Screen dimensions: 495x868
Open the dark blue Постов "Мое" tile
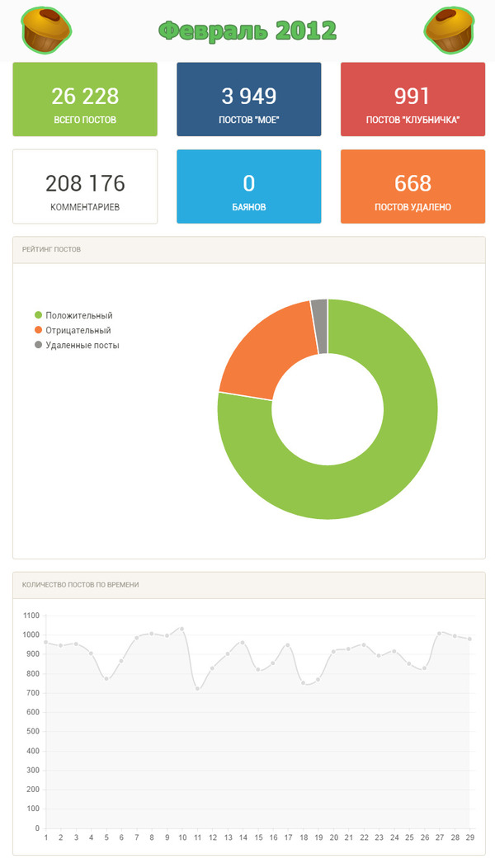[x=248, y=99]
